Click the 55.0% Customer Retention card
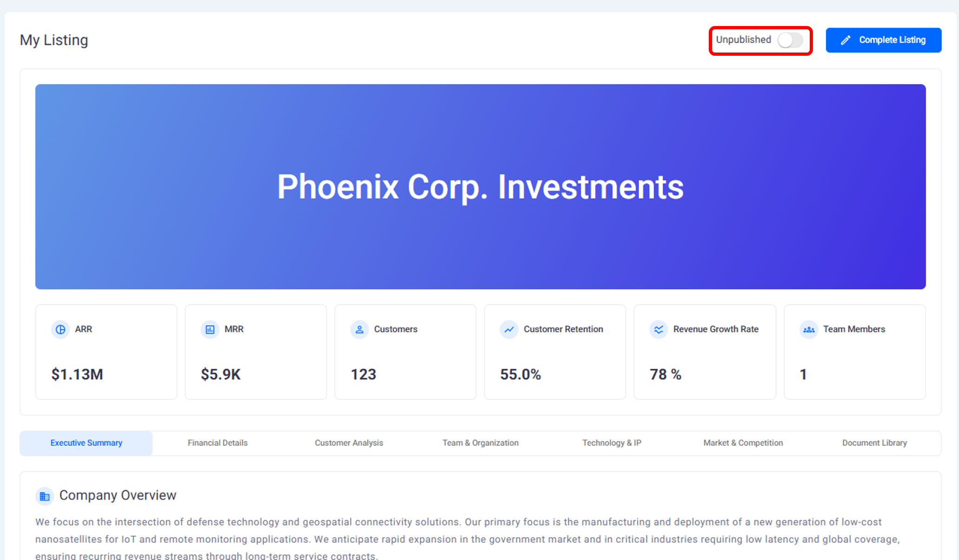This screenshot has width=959, height=560. [x=555, y=352]
